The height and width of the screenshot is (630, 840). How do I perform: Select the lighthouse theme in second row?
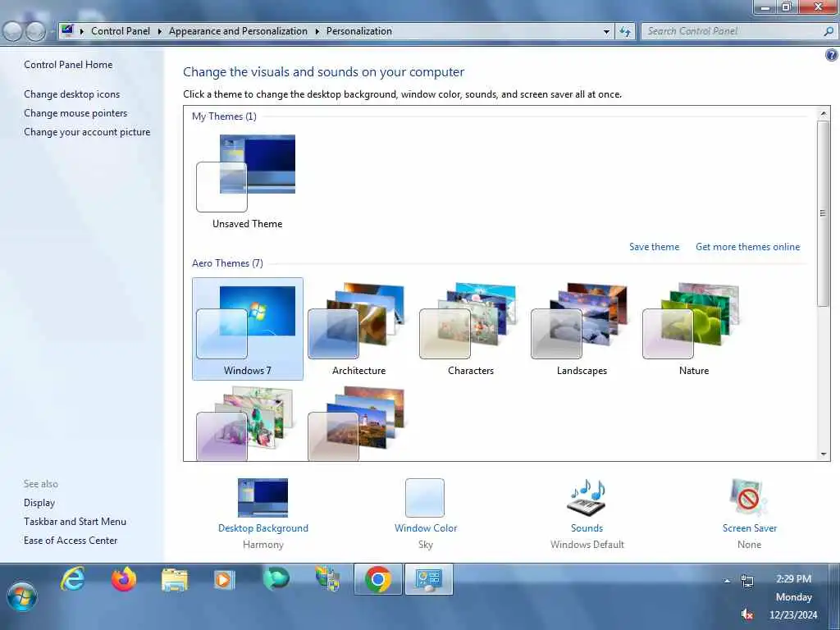(x=356, y=424)
